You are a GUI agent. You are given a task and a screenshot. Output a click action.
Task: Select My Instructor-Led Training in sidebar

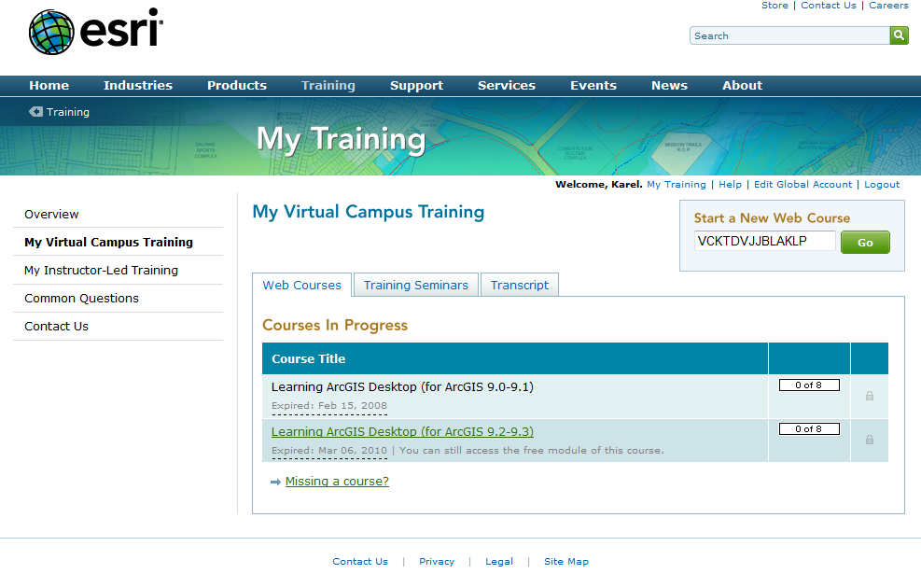pyautogui.click(x=101, y=271)
